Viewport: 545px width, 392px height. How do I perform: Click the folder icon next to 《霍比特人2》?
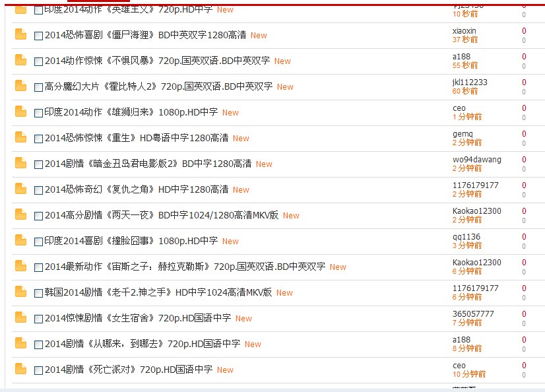click(x=20, y=86)
